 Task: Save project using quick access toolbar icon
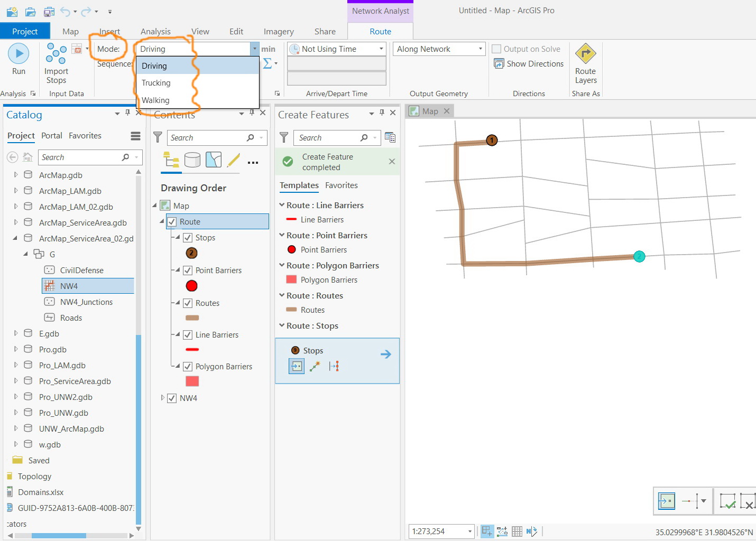[x=49, y=11]
